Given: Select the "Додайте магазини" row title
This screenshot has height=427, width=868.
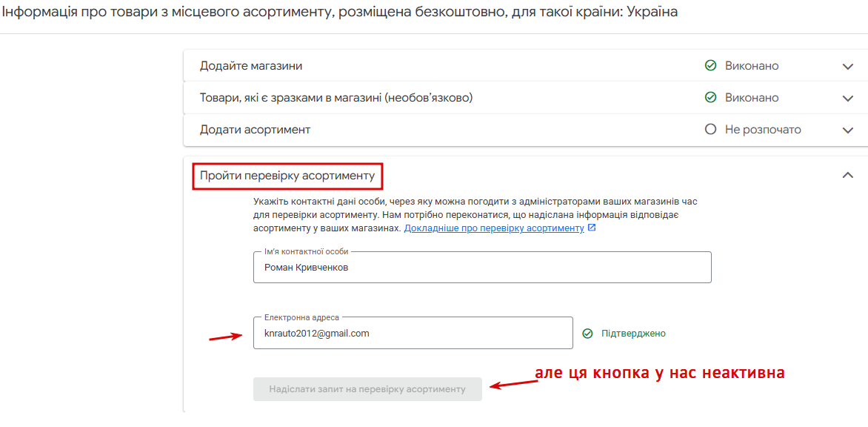Looking at the screenshot, I should tap(251, 66).
